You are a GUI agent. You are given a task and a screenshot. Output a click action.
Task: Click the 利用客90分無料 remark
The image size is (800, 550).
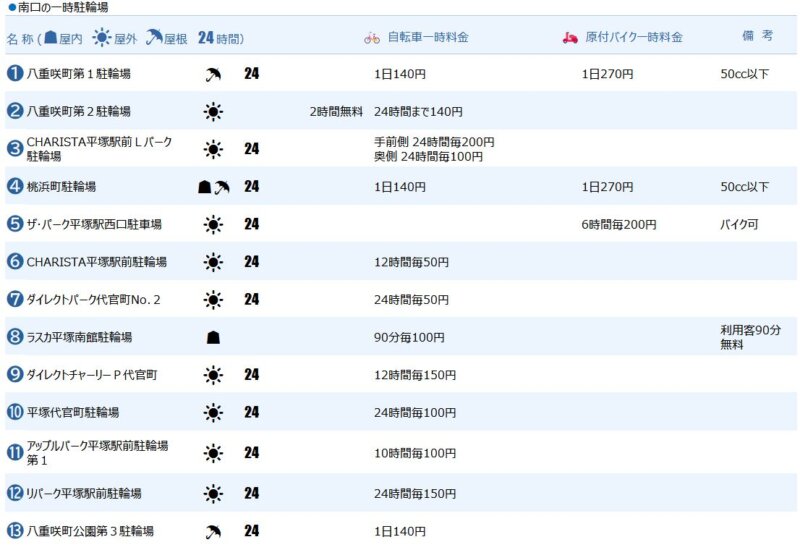[750, 337]
